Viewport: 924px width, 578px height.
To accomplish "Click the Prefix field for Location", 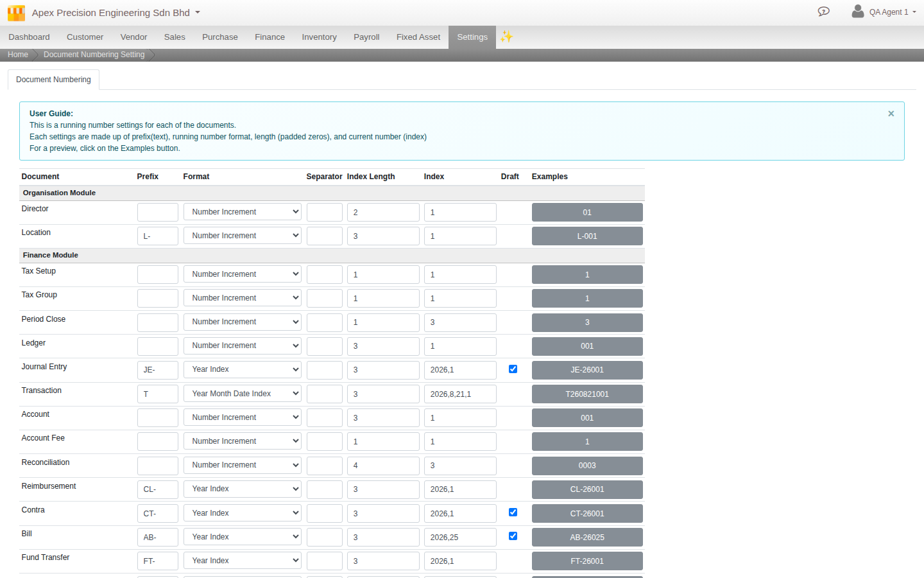I will pyautogui.click(x=158, y=236).
